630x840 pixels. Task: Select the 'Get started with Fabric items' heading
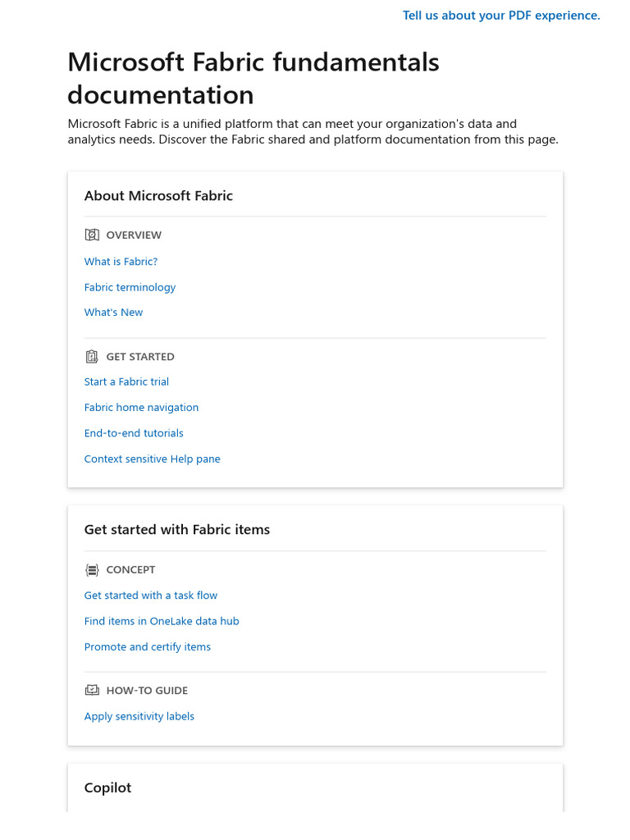pyautogui.click(x=177, y=530)
